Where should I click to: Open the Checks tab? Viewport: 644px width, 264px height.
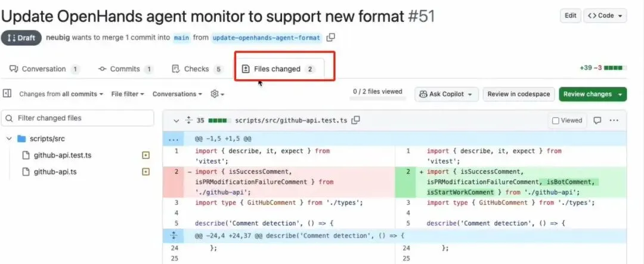(x=197, y=69)
